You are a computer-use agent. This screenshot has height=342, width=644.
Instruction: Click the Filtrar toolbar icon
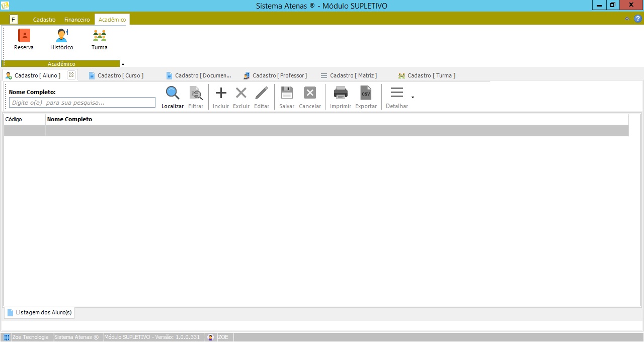196,93
